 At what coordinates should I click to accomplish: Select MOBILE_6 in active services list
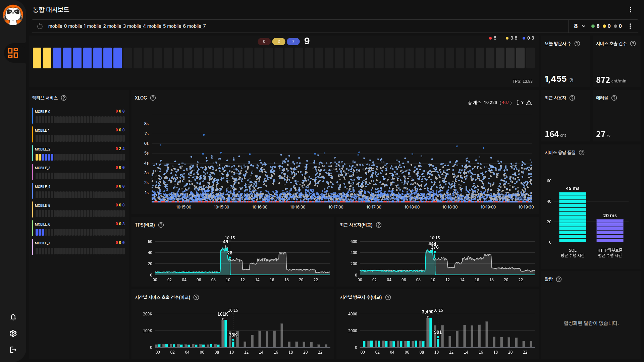43,224
